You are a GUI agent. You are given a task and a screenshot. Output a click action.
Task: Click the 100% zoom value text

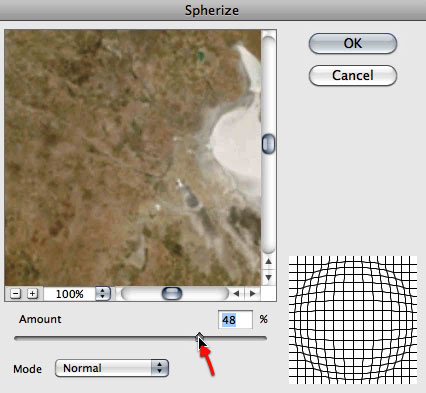(69, 294)
